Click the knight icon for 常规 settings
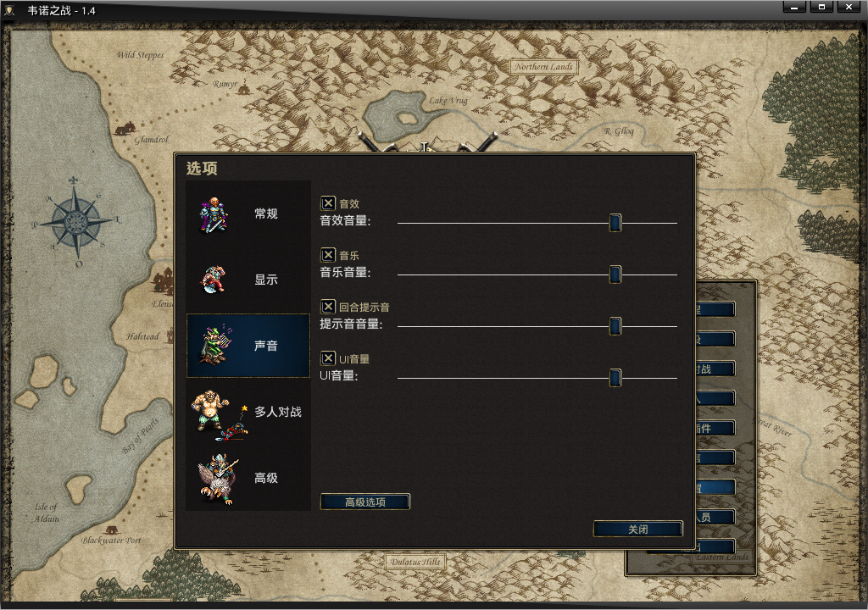The width and height of the screenshot is (868, 610). coord(214,215)
